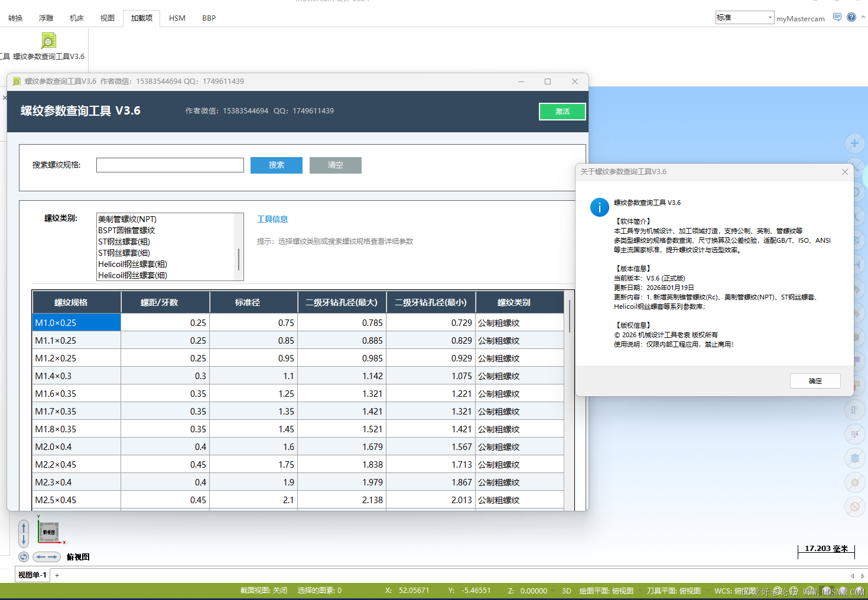Select the 加载项 ribbon tab

click(142, 18)
